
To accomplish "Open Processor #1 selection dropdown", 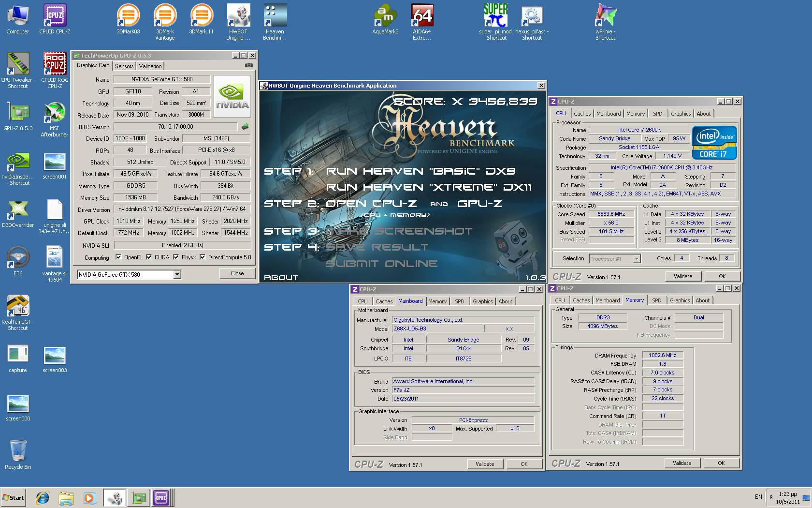I will coord(637,259).
